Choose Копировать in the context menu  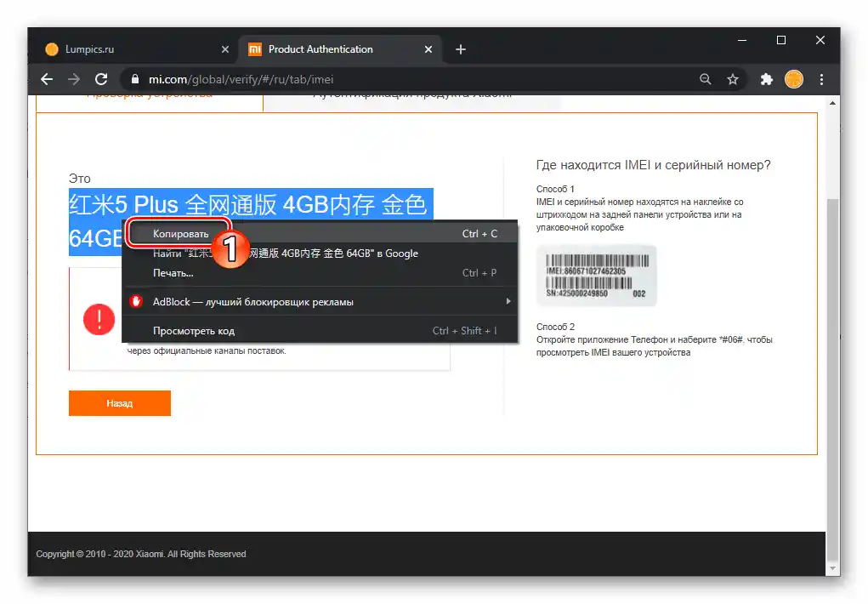click(x=320, y=234)
